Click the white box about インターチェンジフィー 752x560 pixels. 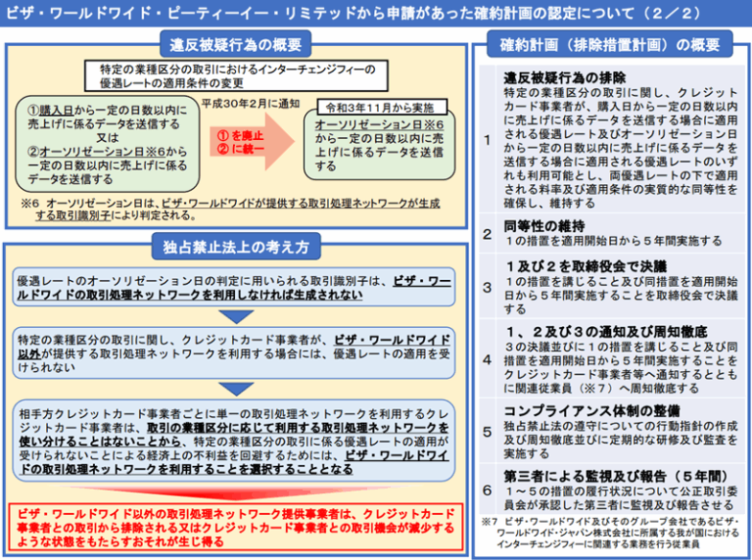(236, 75)
